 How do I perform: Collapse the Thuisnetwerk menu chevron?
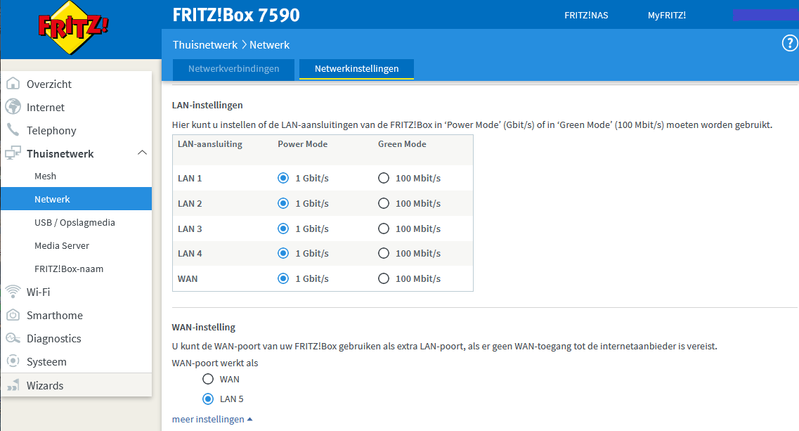click(x=142, y=152)
